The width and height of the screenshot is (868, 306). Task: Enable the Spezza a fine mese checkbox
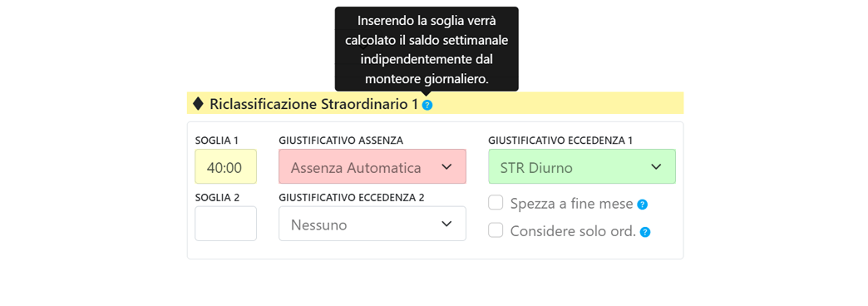click(496, 203)
